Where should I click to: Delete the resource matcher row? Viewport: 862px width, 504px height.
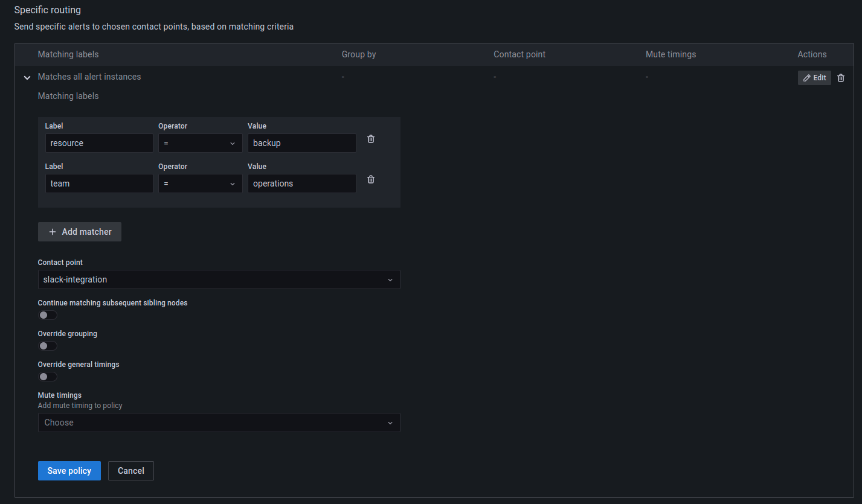click(x=371, y=139)
